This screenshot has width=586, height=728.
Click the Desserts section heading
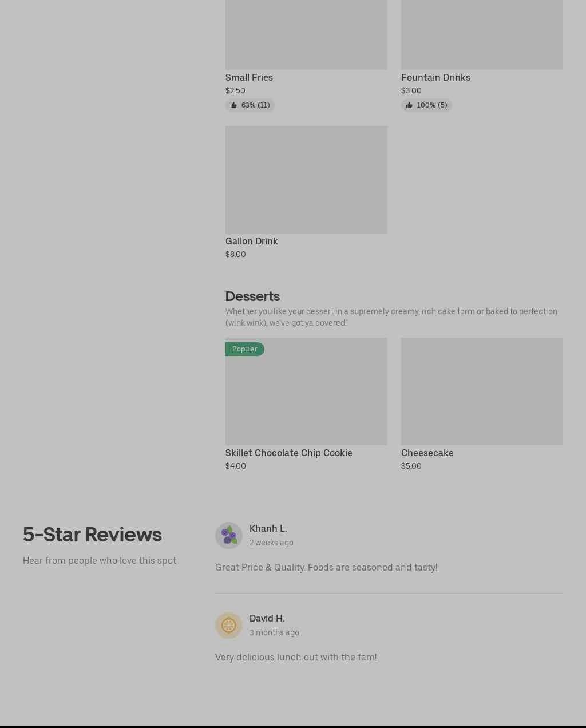click(252, 296)
